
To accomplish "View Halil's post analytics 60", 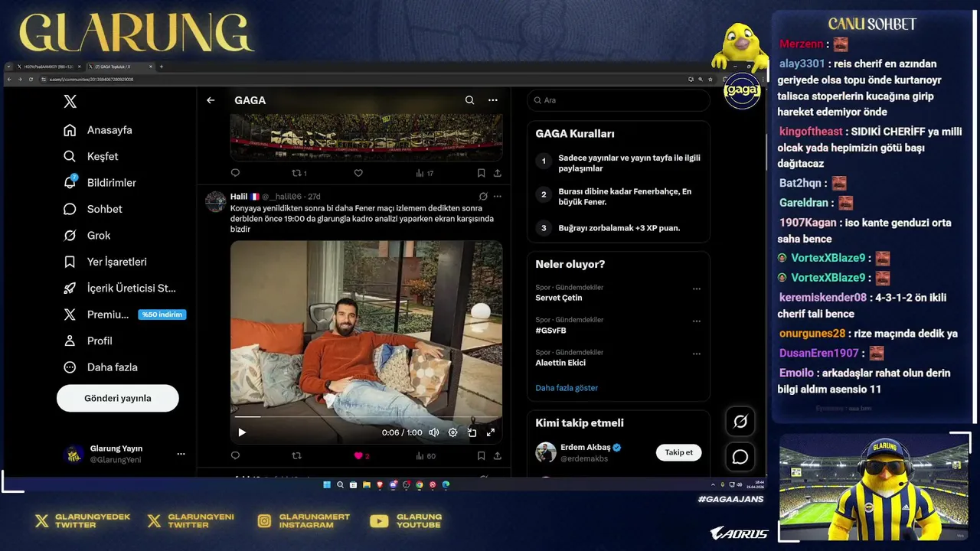I will point(426,455).
